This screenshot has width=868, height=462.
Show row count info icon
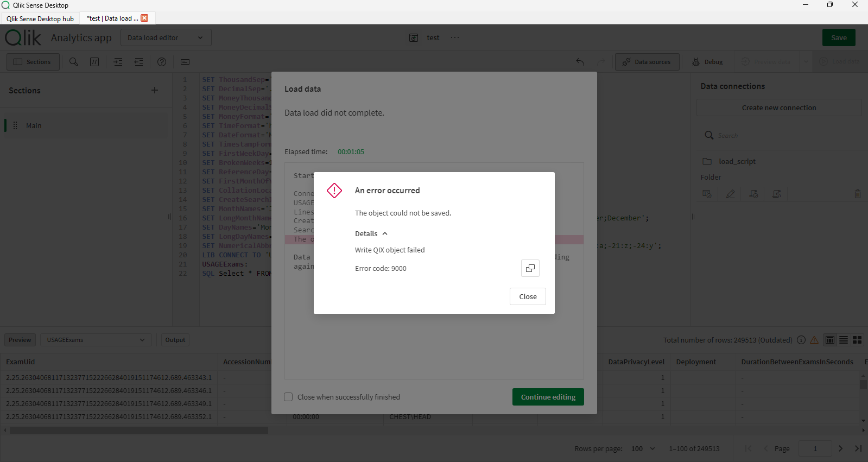pos(801,340)
